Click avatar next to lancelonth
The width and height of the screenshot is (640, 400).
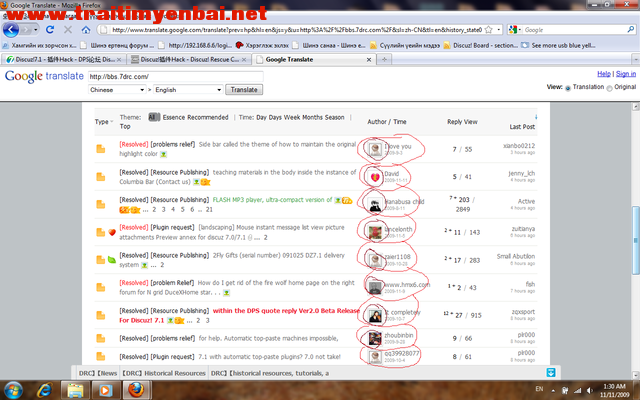[x=375, y=232]
